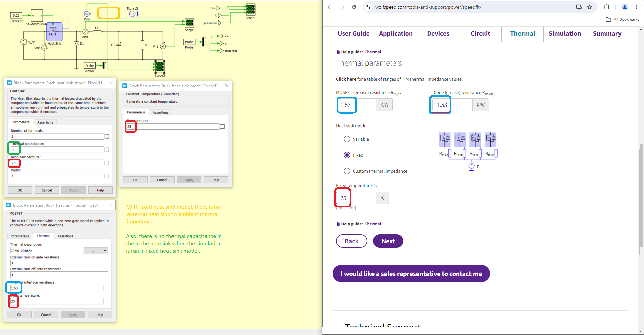Screen dimensions: 644x335
Task: Bookmark this page with the star icon
Action: [x=590, y=7]
